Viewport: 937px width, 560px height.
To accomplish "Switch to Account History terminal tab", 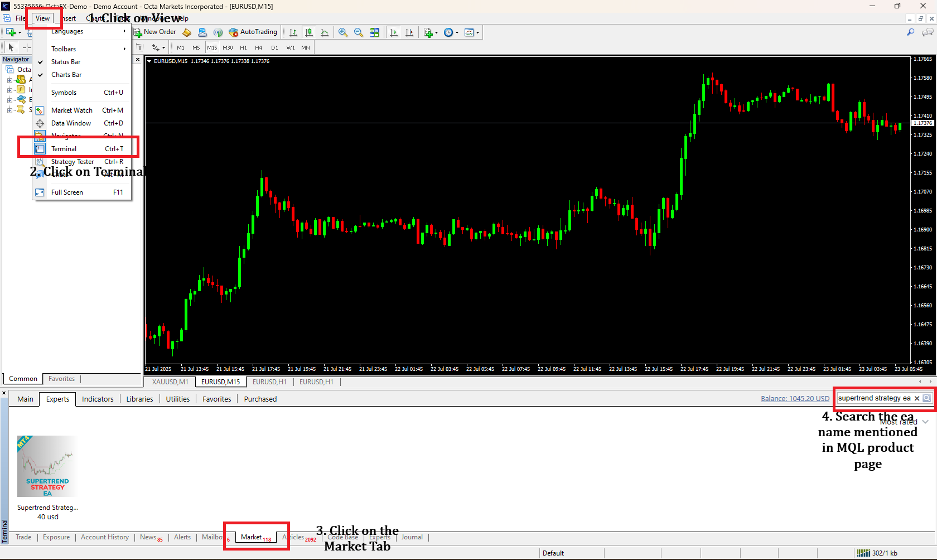I will point(105,537).
